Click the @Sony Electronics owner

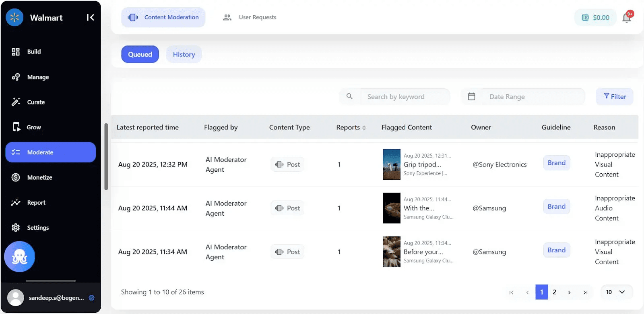coord(500,164)
